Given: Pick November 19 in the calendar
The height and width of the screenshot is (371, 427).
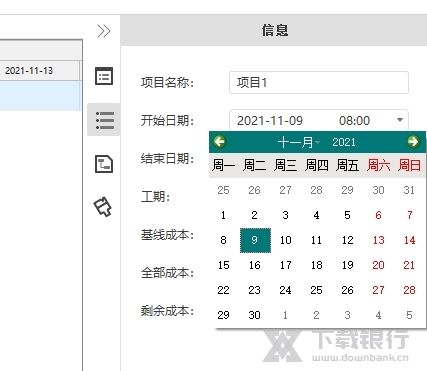Looking at the screenshot, I should (348, 265).
